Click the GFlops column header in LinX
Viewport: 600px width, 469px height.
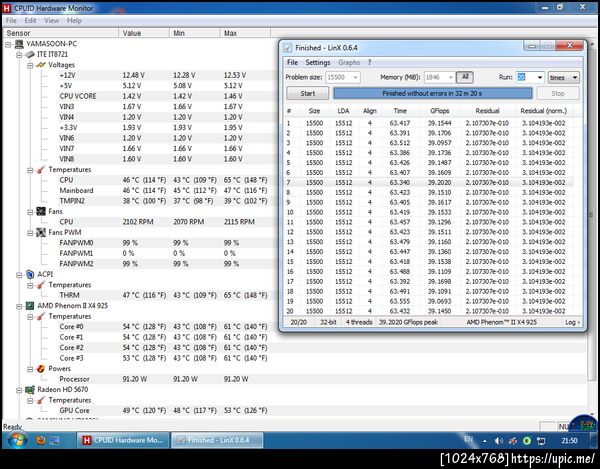click(439, 111)
